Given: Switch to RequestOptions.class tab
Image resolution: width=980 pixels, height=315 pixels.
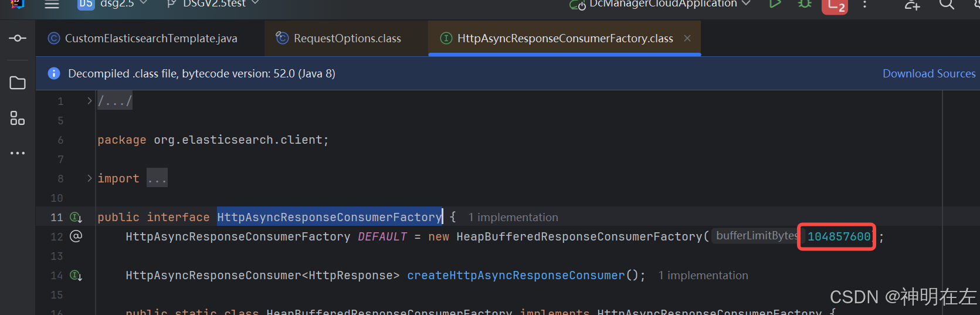Looking at the screenshot, I should click(x=347, y=38).
